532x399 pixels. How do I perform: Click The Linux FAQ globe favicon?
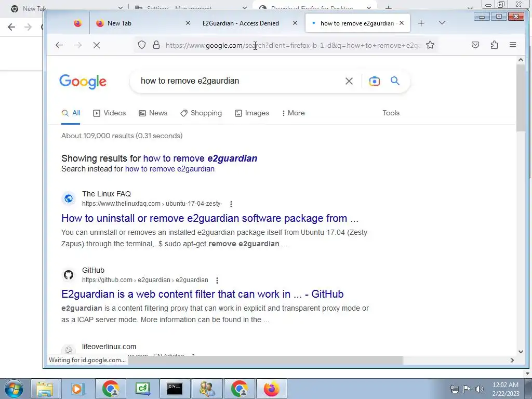69,198
